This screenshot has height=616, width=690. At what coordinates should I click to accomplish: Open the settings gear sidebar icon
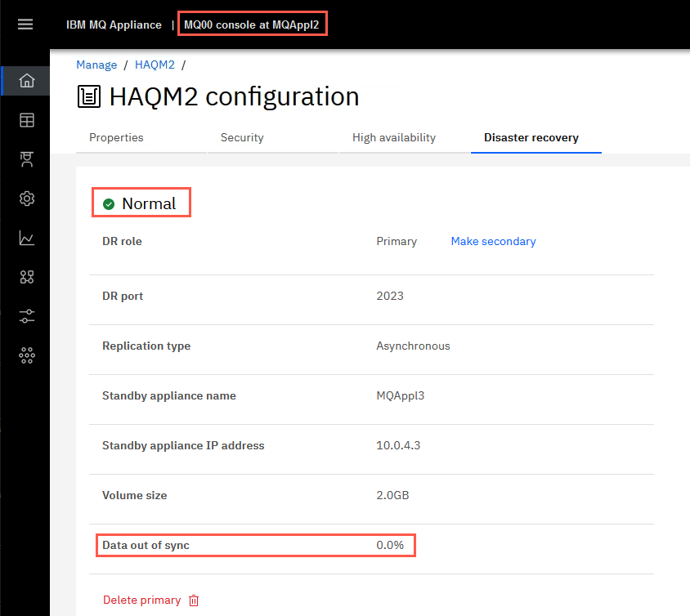(x=26, y=199)
